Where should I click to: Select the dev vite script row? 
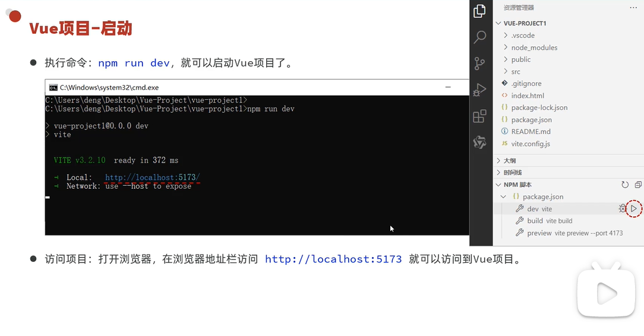point(569,209)
